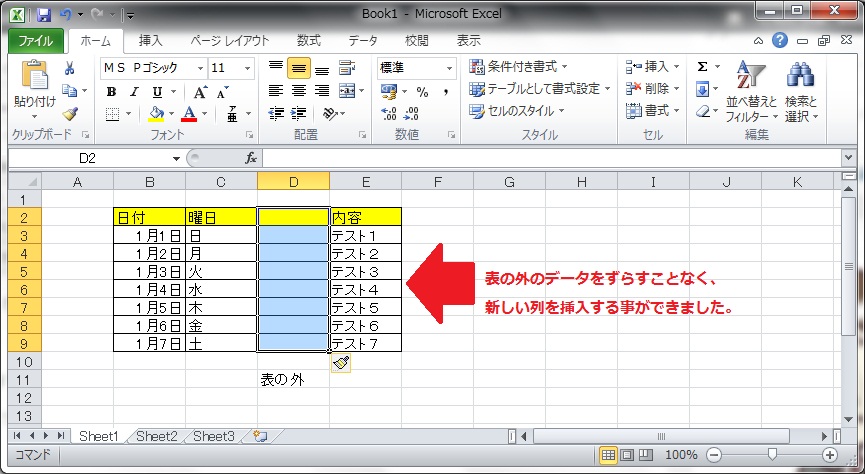
Task: Click the Comma style icon
Action: pyautogui.click(x=445, y=92)
